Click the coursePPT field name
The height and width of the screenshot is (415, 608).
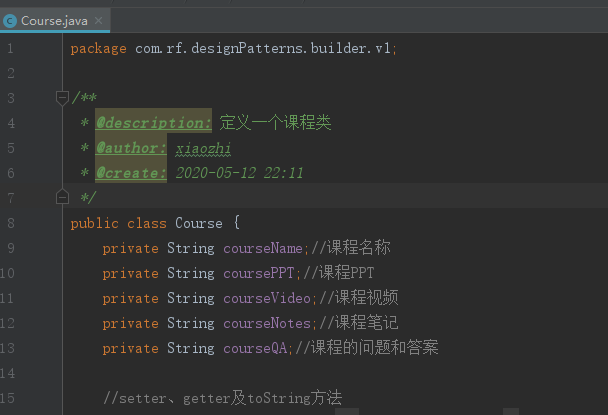tap(259, 273)
